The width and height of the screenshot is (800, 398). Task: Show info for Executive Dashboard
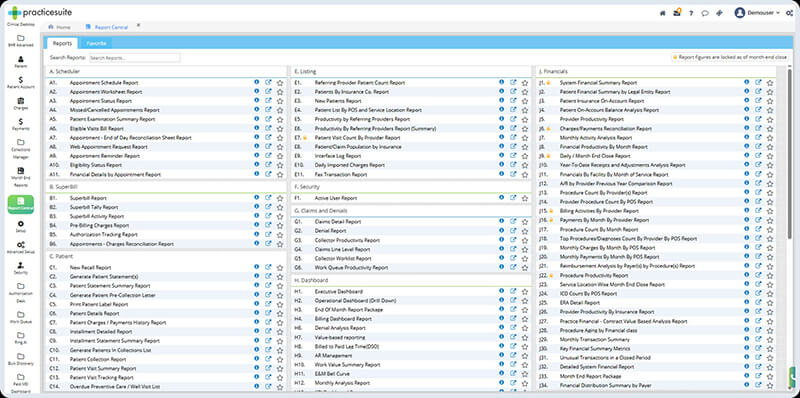pos(502,291)
